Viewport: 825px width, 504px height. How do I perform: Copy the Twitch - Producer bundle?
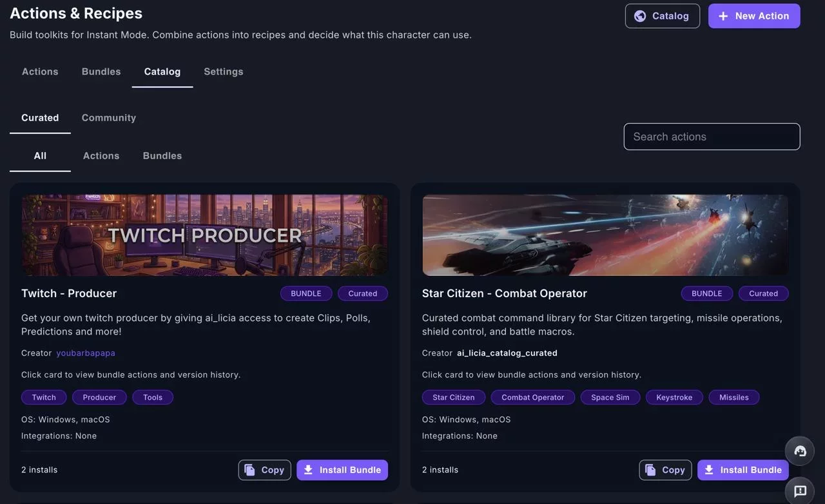click(264, 470)
